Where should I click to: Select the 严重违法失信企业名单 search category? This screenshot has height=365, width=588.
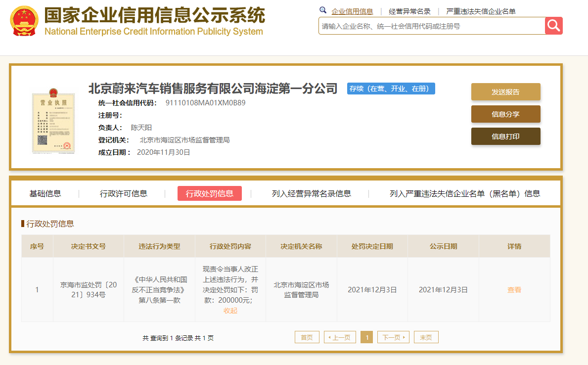point(481,11)
